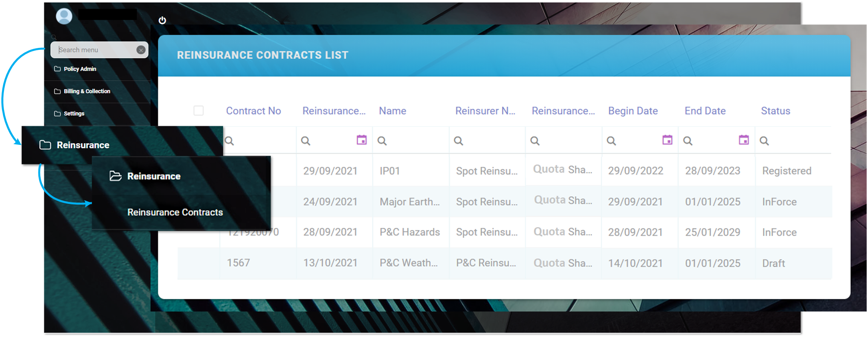868x338 pixels.
Task: Sort by End Date column header
Action: 705,111
